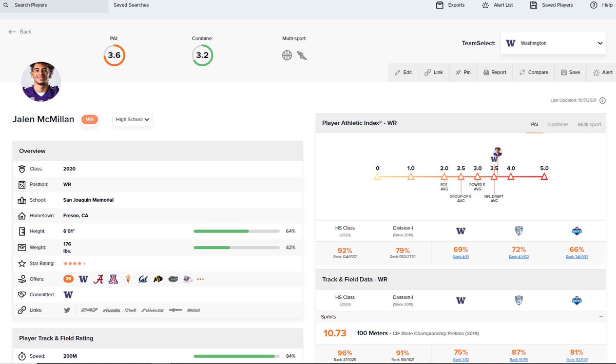This screenshot has height=364, width=616.
Task: Click the track winged-shoe multi-sport icon
Action: (302, 55)
